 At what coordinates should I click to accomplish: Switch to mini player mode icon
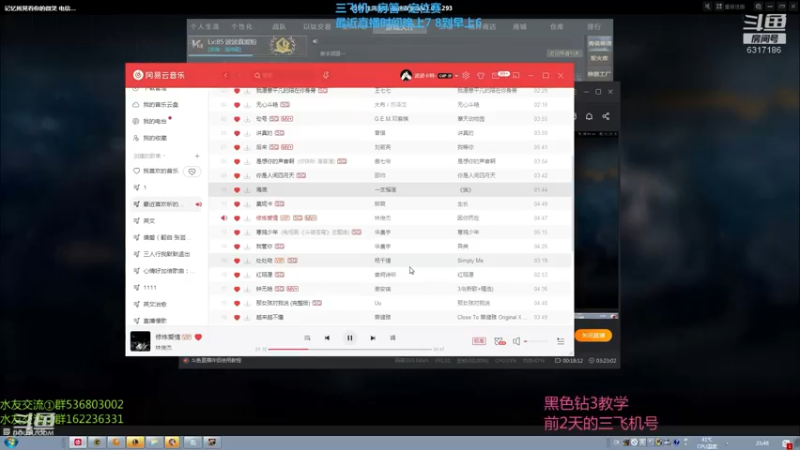click(516, 76)
